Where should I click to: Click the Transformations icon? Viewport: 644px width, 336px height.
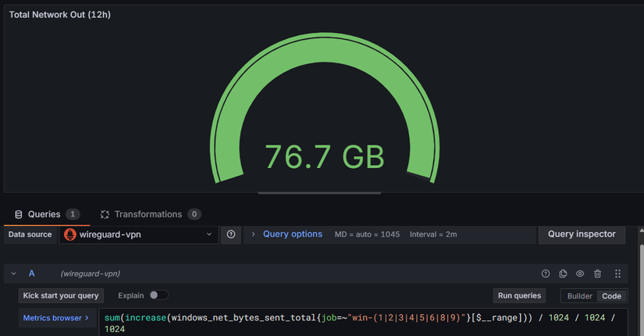click(x=105, y=214)
